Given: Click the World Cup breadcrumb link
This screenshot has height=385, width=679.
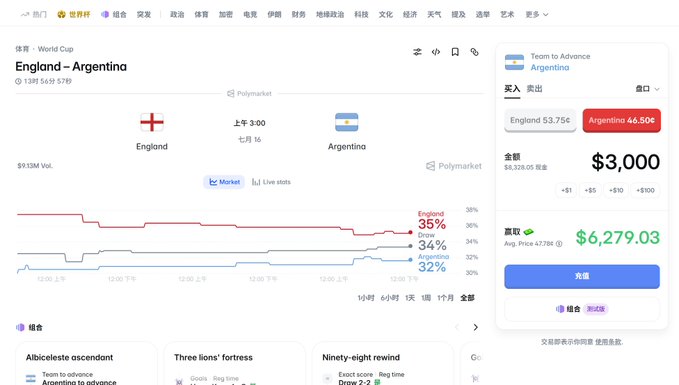Looking at the screenshot, I should point(55,49).
